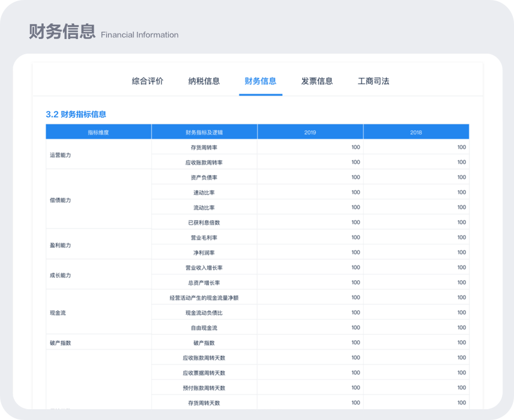Go to the 发票信息 tab
The height and width of the screenshot is (420, 514).
pos(317,81)
